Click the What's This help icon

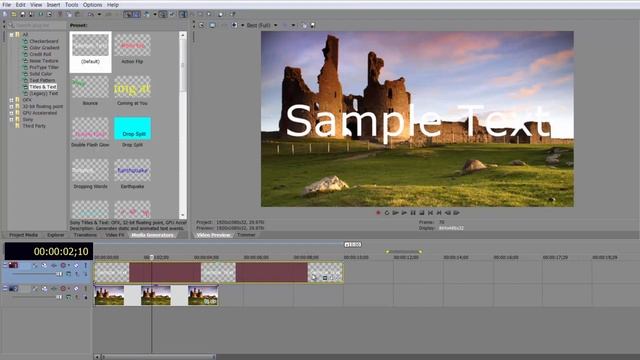(x=233, y=14)
